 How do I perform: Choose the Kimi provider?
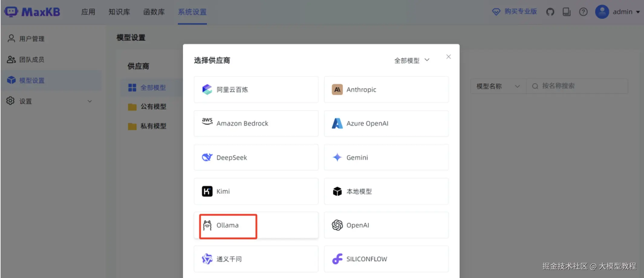[256, 191]
